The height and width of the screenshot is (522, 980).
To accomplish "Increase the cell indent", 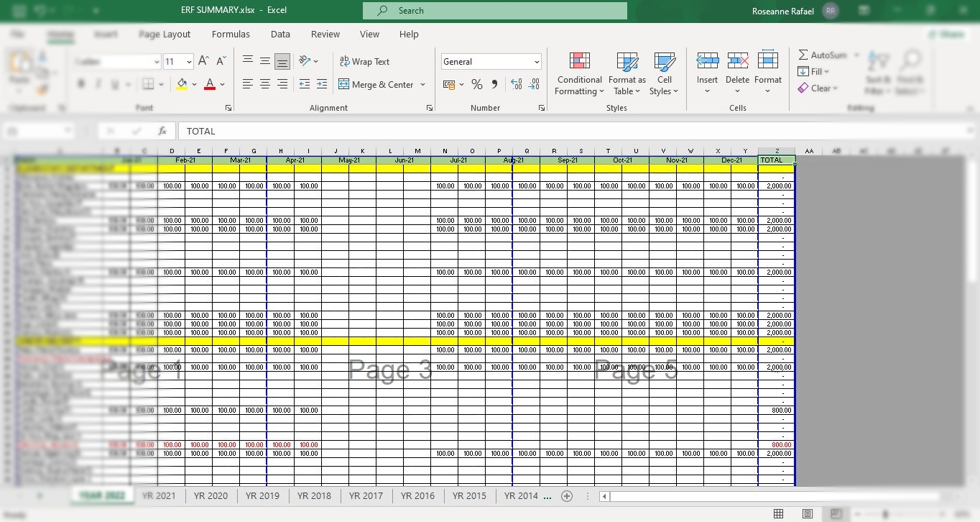I will [322, 84].
